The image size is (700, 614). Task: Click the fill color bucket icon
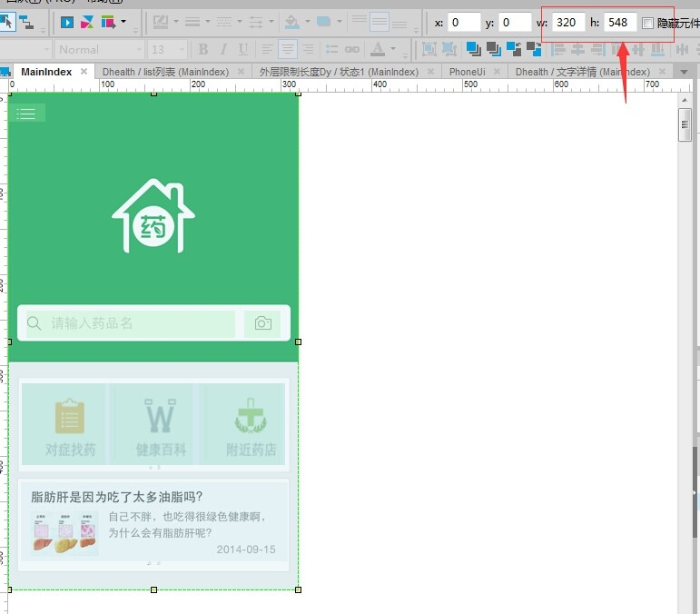coord(292,22)
